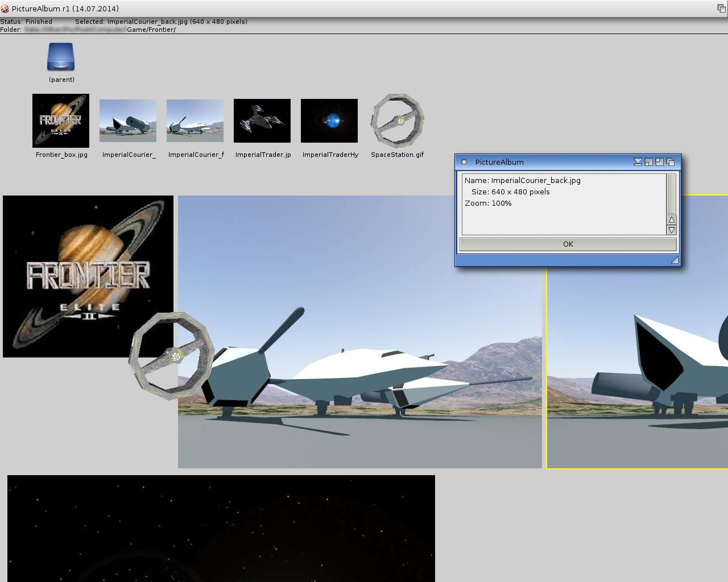This screenshot has width=728, height=582.
Task: Click the large Frontier Elite II box image
Action: [88, 276]
